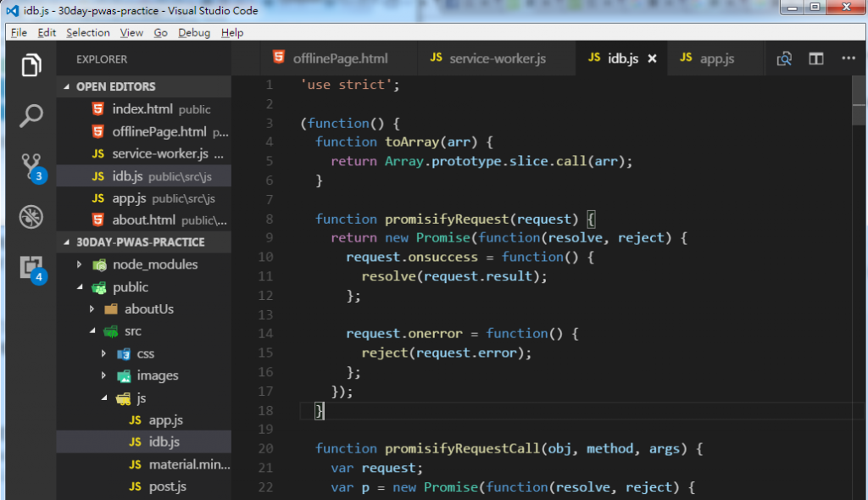Click HTML5 icon of index.html in open editors
The height and width of the screenshot is (500, 868).
point(98,109)
